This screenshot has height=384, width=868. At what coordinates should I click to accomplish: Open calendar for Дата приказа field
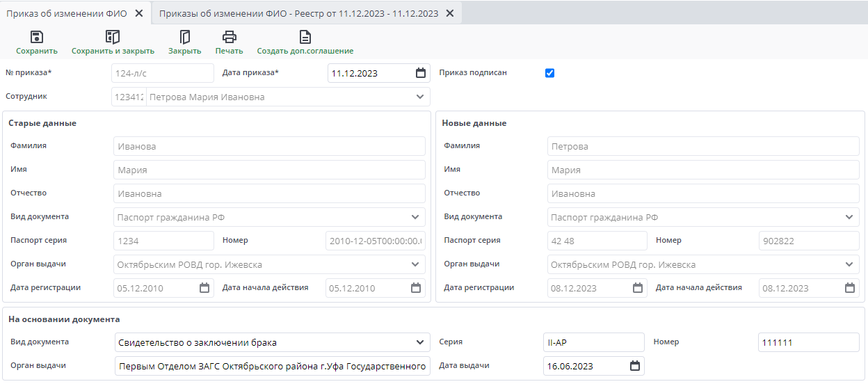(420, 73)
